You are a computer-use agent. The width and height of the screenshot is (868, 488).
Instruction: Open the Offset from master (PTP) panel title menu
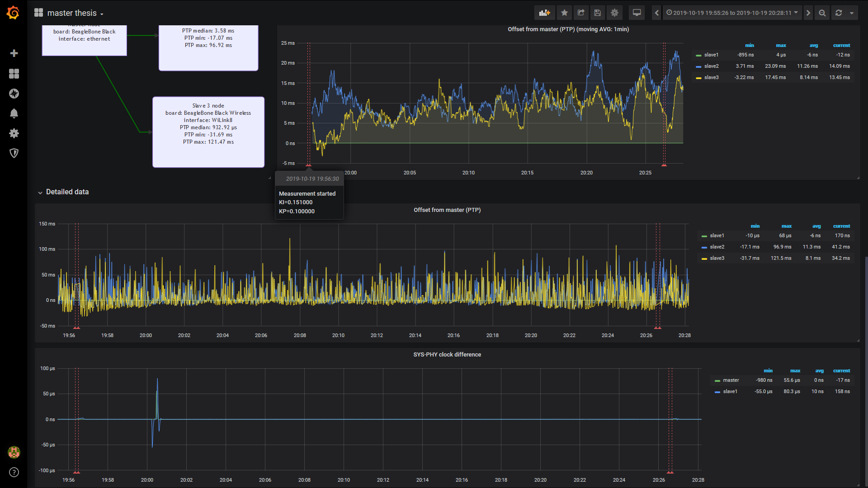(447, 210)
